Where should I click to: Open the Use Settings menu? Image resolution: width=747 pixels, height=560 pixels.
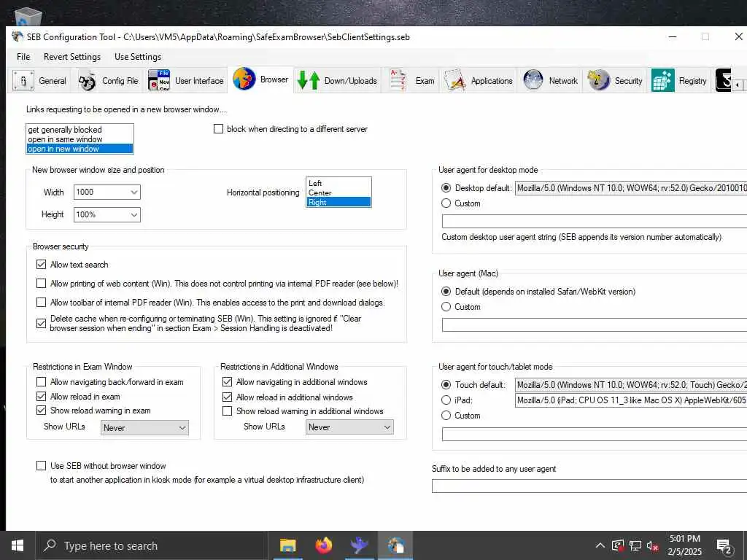138,57
